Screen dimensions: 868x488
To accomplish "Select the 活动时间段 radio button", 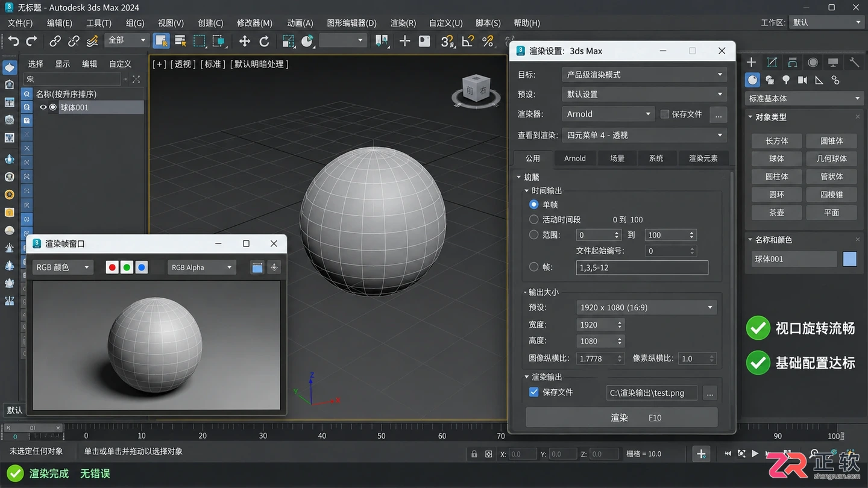I will click(533, 219).
